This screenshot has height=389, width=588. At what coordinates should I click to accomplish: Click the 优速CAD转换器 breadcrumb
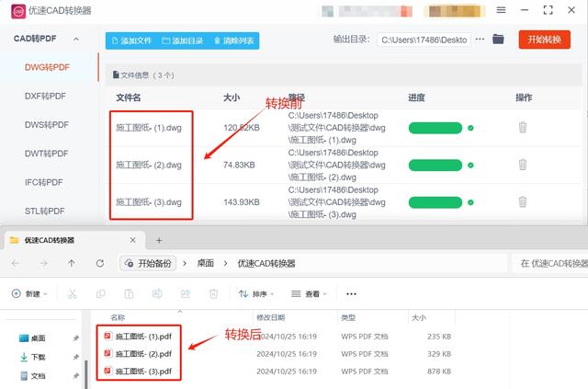(266, 264)
